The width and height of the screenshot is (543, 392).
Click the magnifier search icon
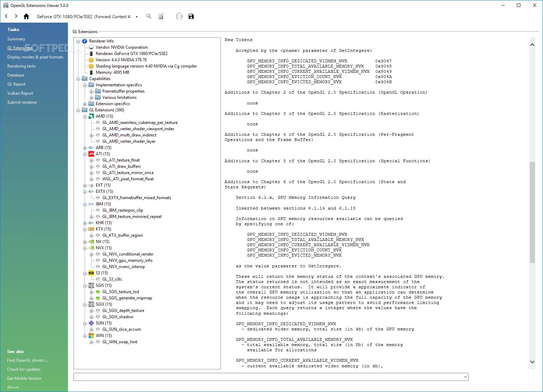[x=149, y=16]
